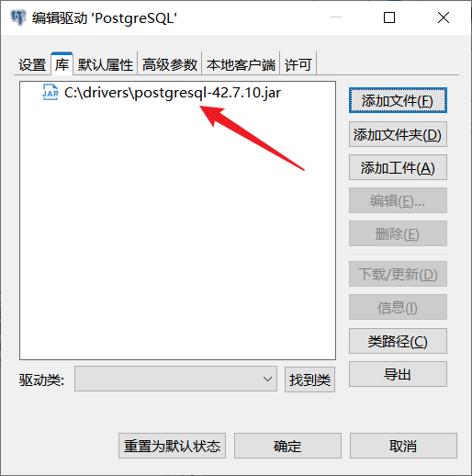Click the 找到类 button

(309, 380)
